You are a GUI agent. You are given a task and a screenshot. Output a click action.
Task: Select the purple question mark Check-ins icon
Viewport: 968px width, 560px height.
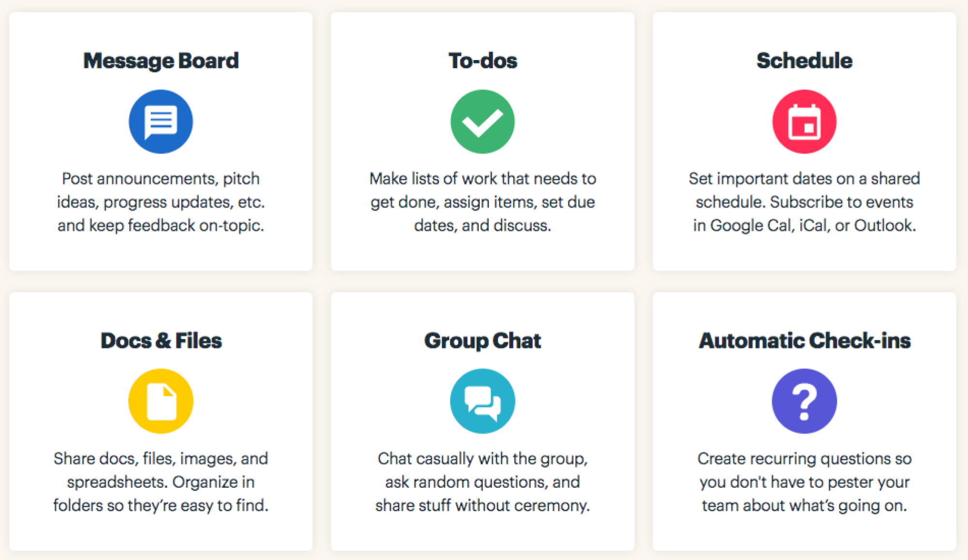[x=804, y=401]
